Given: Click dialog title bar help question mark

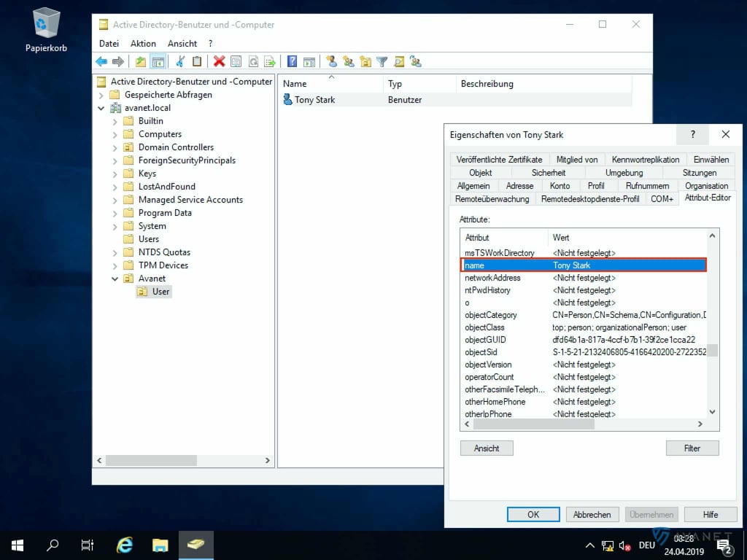Looking at the screenshot, I should (x=693, y=135).
